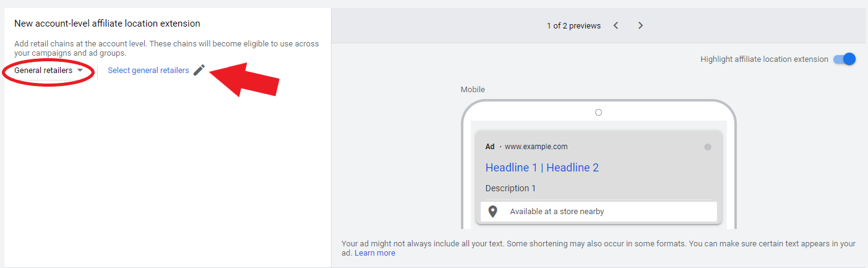Toggle Highlight affiliate location extension switch
Screen dimensions: 868x268
tap(844, 59)
